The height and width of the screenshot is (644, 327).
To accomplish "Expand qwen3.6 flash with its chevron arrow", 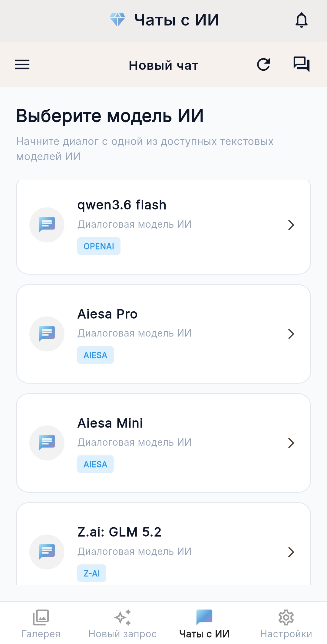I will 291,225.
